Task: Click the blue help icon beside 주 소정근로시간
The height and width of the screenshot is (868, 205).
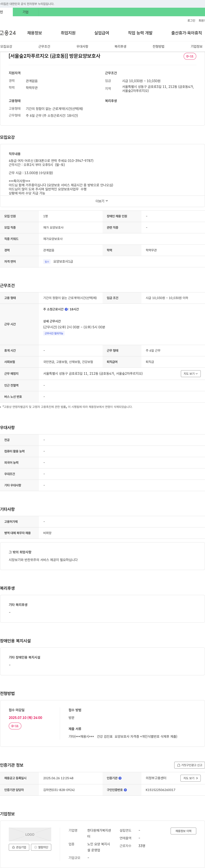Action: (x=66, y=309)
